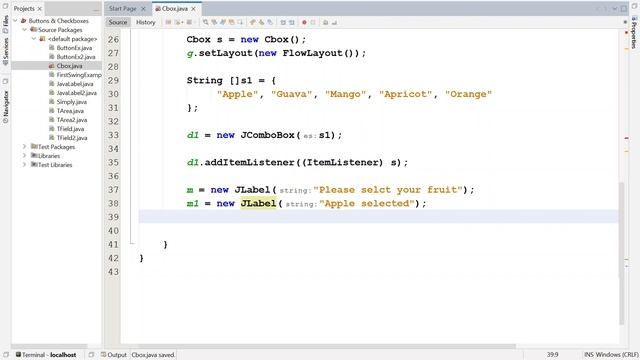Image resolution: width=640 pixels, height=360 pixels.
Task: Click Shift Line Right icon
Action: 291,22
